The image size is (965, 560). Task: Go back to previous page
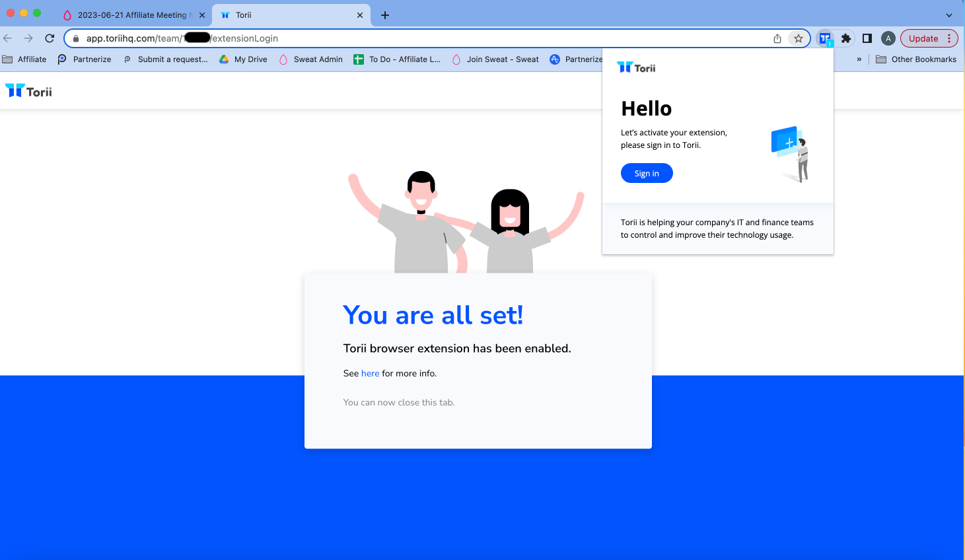[x=8, y=38]
